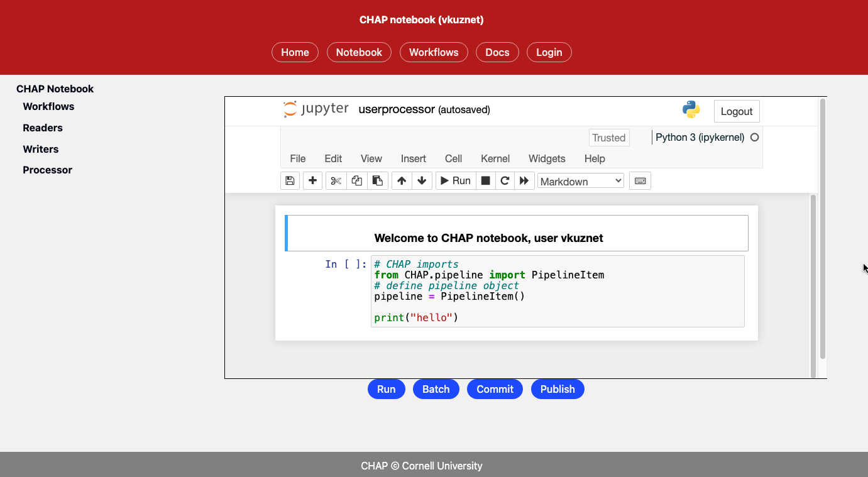Select the Welcome to CHAP notebook markdown cell
Viewport: 868px width, 477px height.
517,233
